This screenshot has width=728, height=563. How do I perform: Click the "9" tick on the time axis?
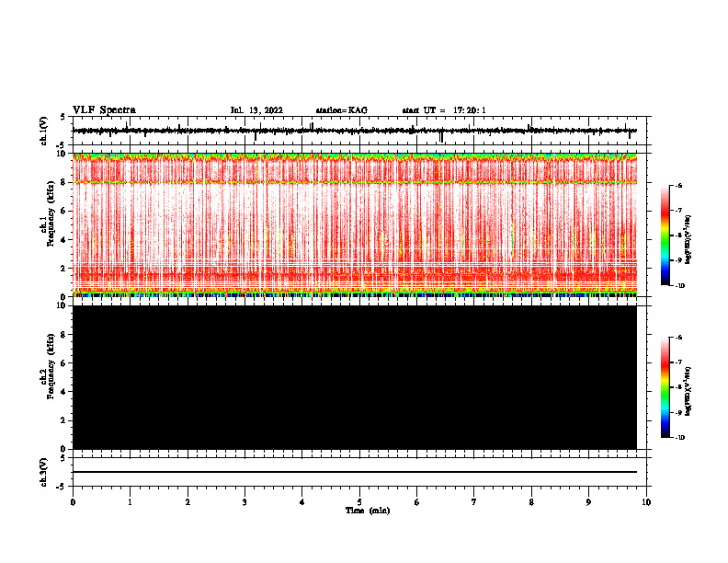[x=588, y=502]
